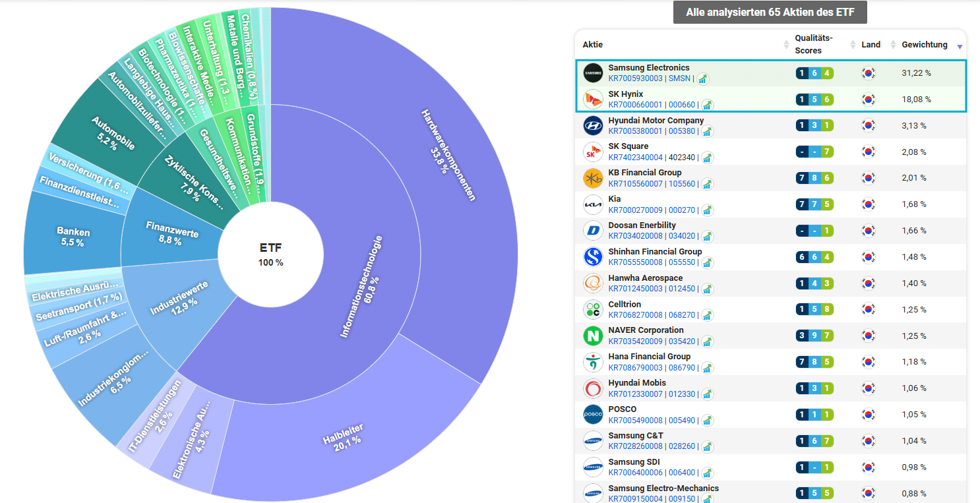Screen dimensions: 980x503
Task: Click Hanwha Aerospace quality score badge
Action: pos(815,283)
